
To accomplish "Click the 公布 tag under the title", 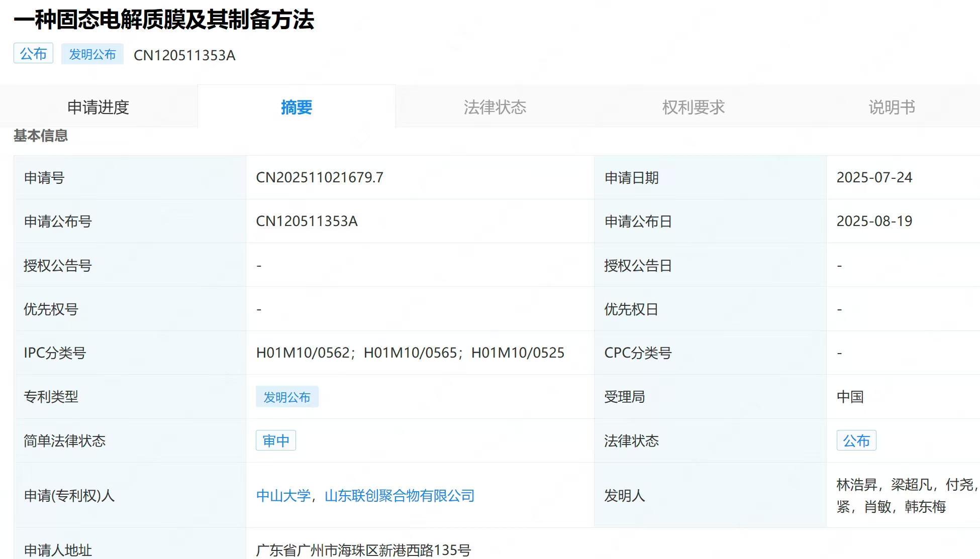I will pyautogui.click(x=33, y=54).
